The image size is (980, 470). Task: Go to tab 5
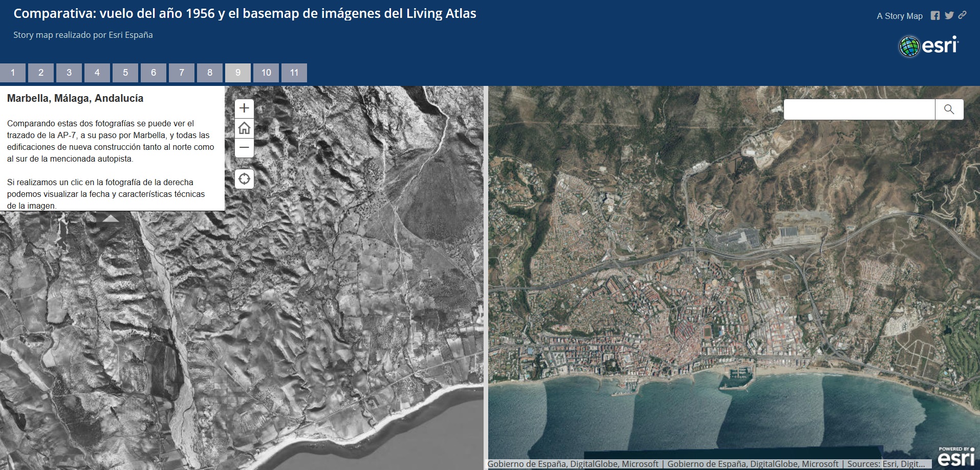125,73
